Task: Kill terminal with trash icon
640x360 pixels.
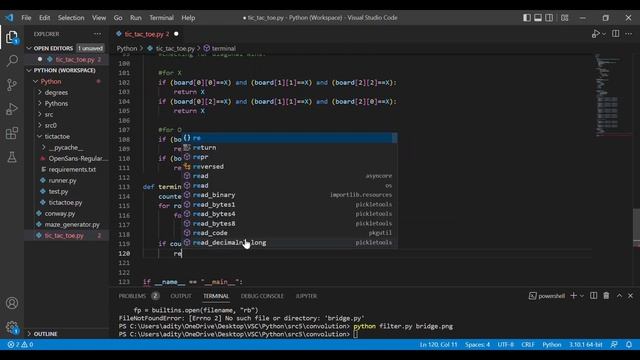Action: click(606, 296)
